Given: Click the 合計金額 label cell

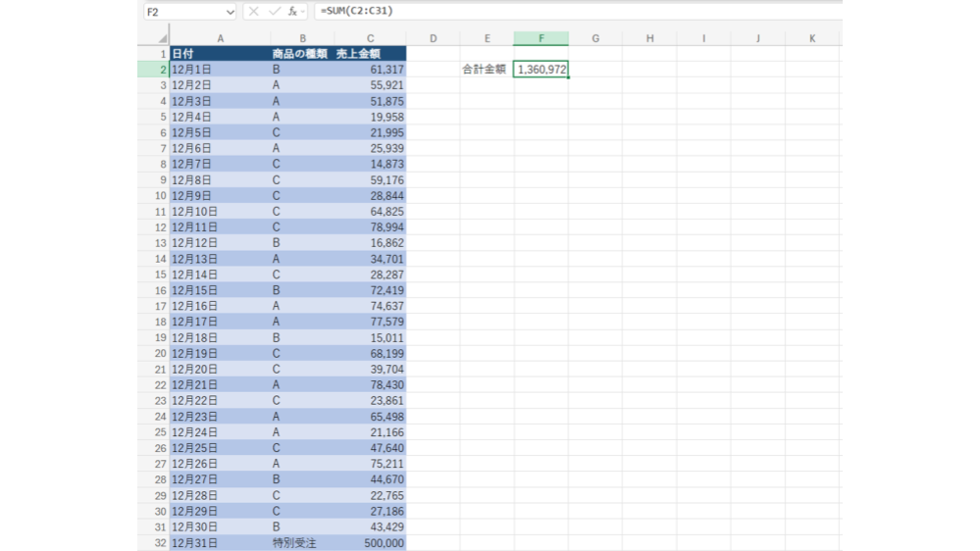Looking at the screenshot, I should click(487, 70).
